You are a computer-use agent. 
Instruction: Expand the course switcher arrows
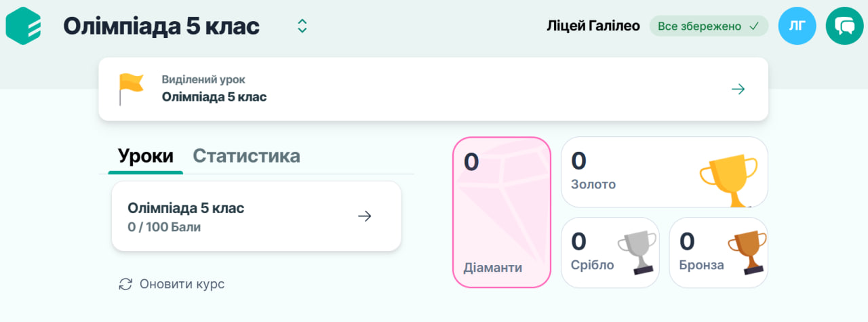pos(302,26)
